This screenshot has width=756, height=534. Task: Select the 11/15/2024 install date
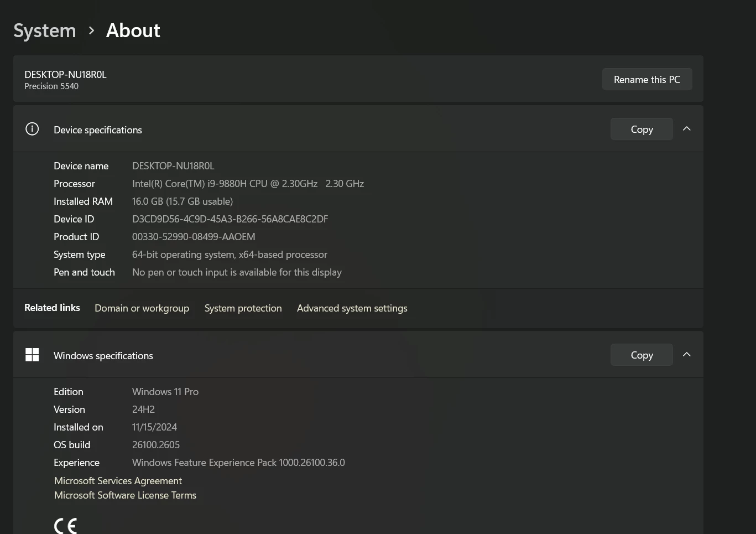(154, 427)
